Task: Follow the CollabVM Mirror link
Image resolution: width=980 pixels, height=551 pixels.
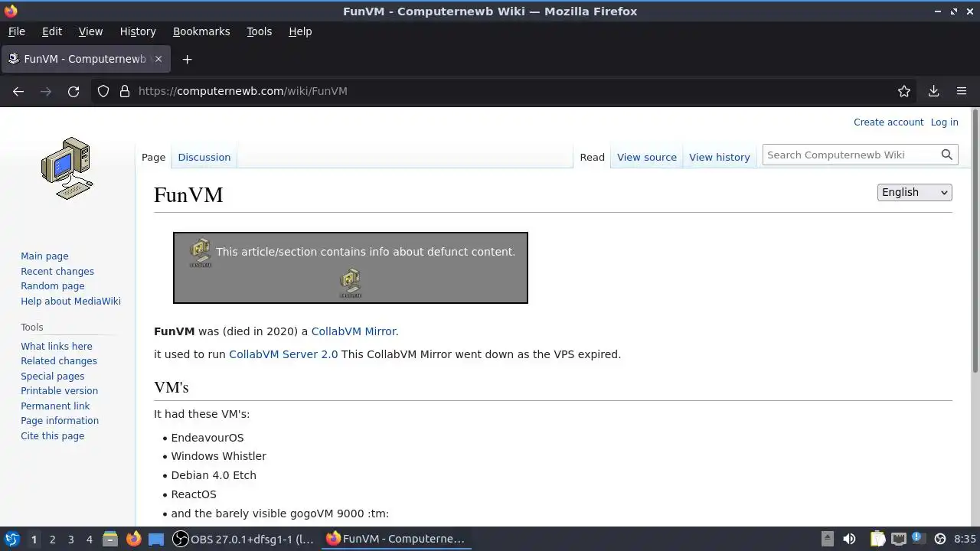Action: pyautogui.click(x=353, y=331)
